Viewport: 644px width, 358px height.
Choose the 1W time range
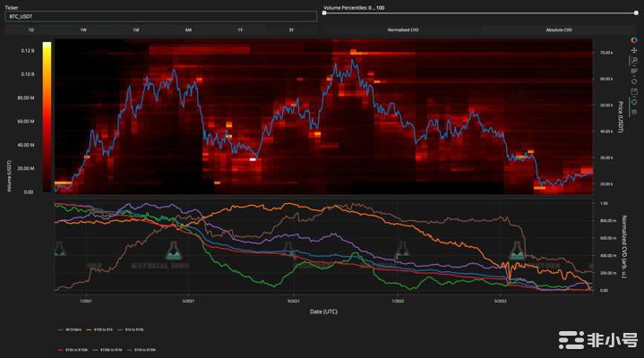point(83,30)
